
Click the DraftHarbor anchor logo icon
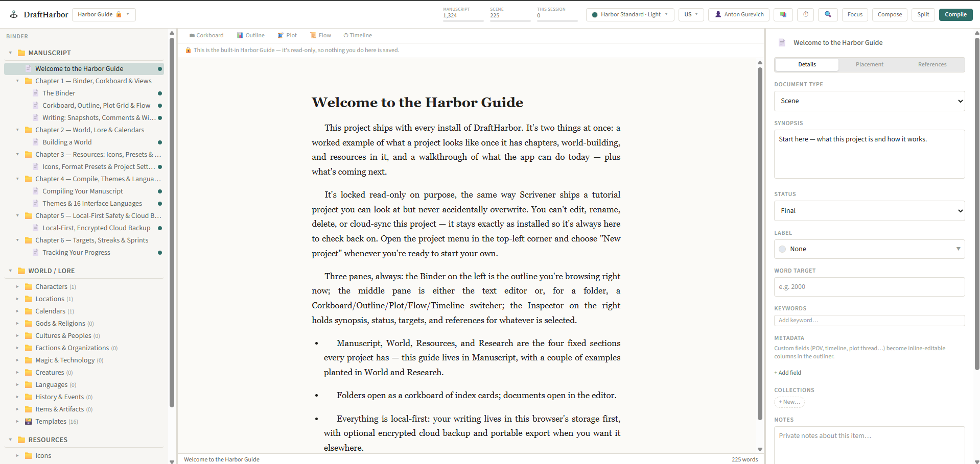pos(14,14)
